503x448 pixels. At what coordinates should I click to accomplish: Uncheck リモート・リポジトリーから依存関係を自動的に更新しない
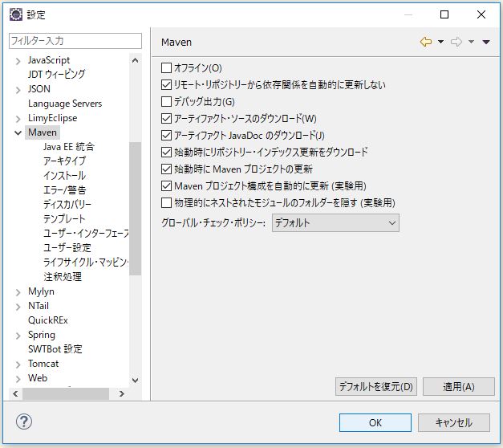click(166, 85)
